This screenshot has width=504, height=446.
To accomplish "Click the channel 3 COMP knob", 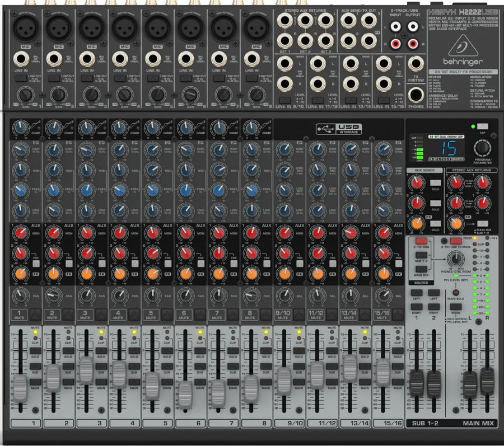I will pos(86,128).
